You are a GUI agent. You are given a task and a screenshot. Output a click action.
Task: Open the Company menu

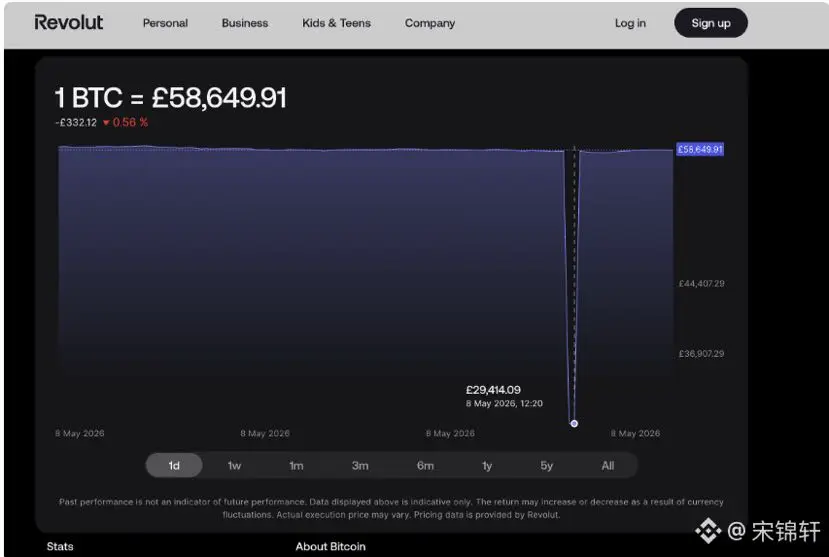pos(430,23)
